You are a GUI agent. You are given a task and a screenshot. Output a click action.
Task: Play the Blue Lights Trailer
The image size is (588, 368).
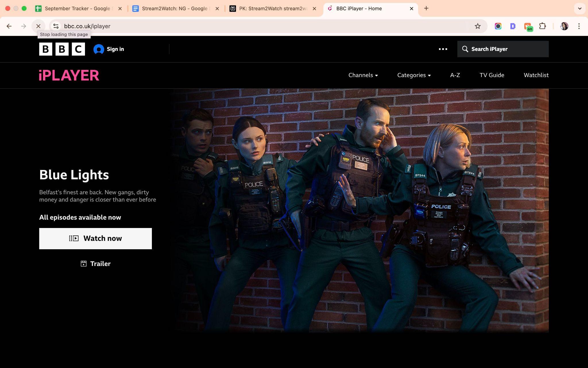coord(95,264)
